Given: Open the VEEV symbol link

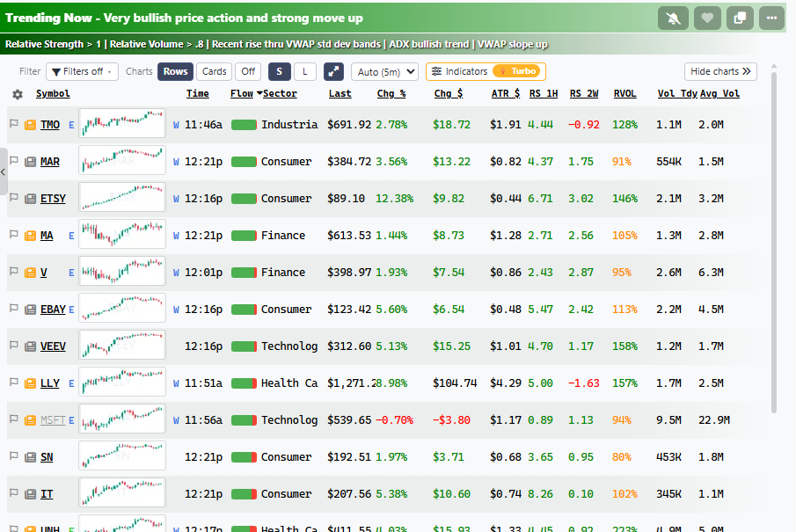Looking at the screenshot, I should 53,346.
